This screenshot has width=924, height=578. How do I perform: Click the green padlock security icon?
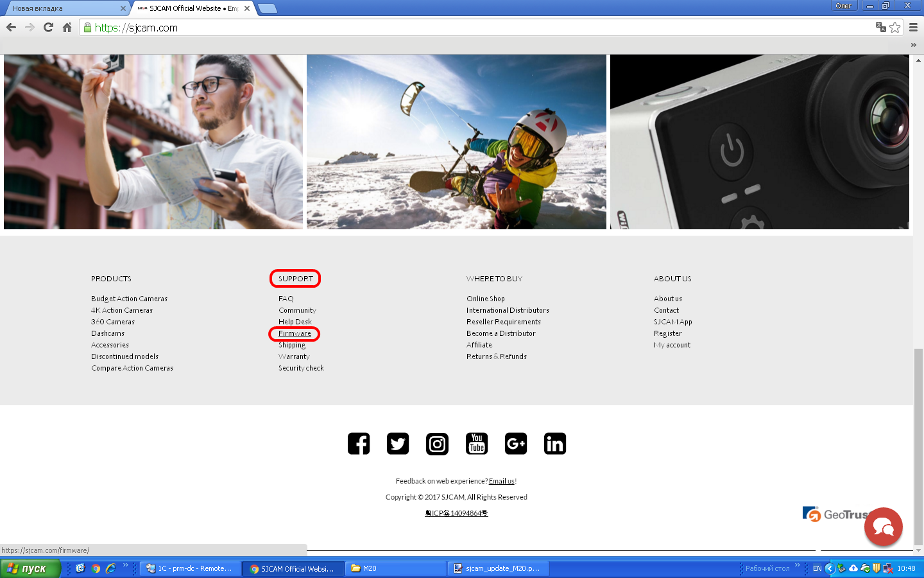click(x=87, y=27)
